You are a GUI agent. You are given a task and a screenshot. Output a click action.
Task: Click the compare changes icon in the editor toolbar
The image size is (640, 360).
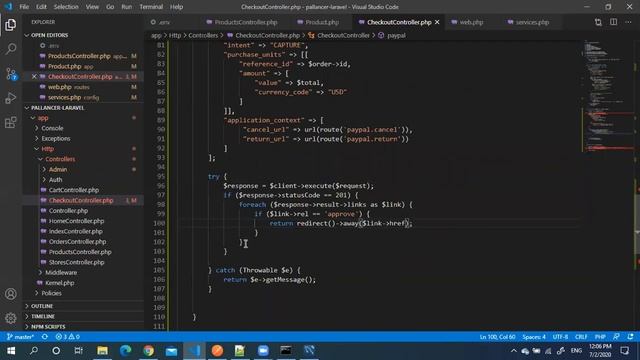[598, 22]
